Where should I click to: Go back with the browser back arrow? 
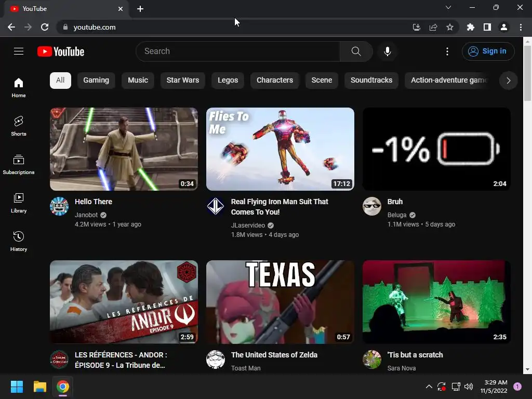11,27
